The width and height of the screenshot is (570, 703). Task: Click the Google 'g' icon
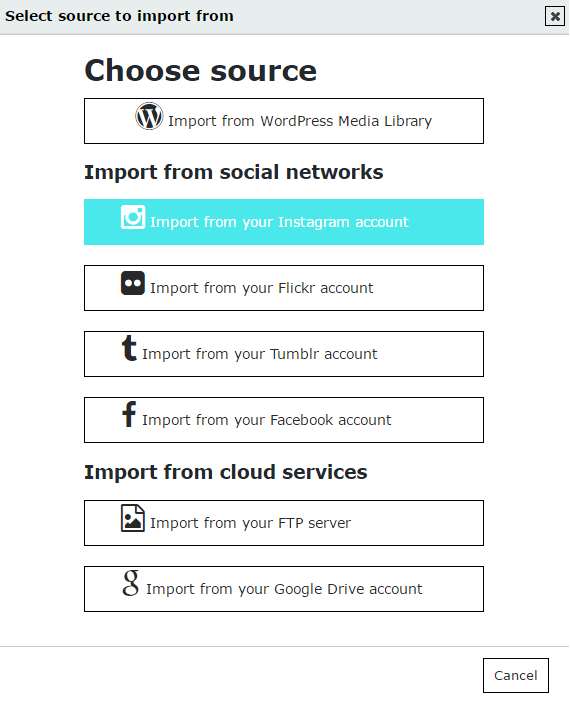(x=131, y=583)
